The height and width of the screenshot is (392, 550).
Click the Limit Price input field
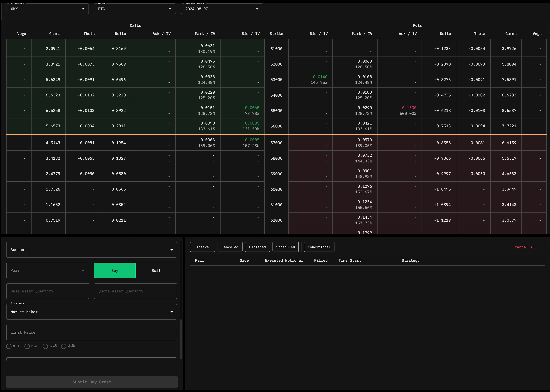91,332
